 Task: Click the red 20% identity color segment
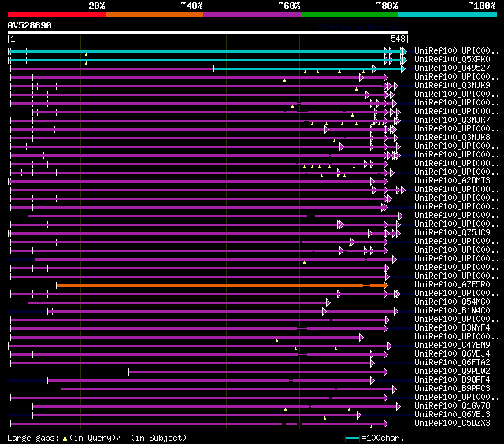point(57,14)
